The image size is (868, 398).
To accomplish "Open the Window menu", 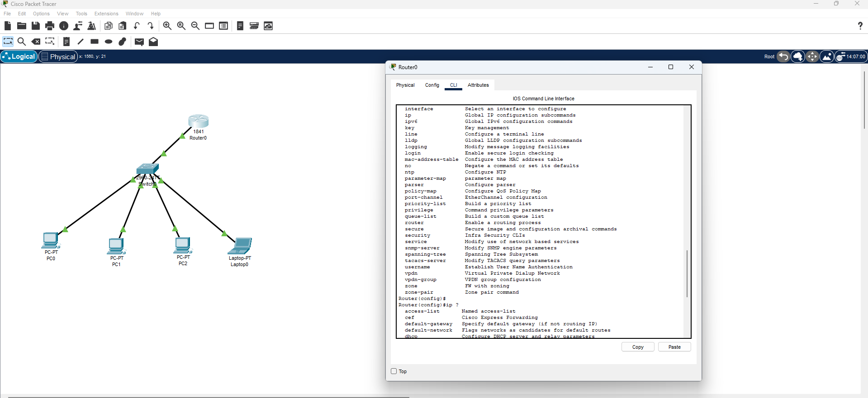I will pos(134,14).
